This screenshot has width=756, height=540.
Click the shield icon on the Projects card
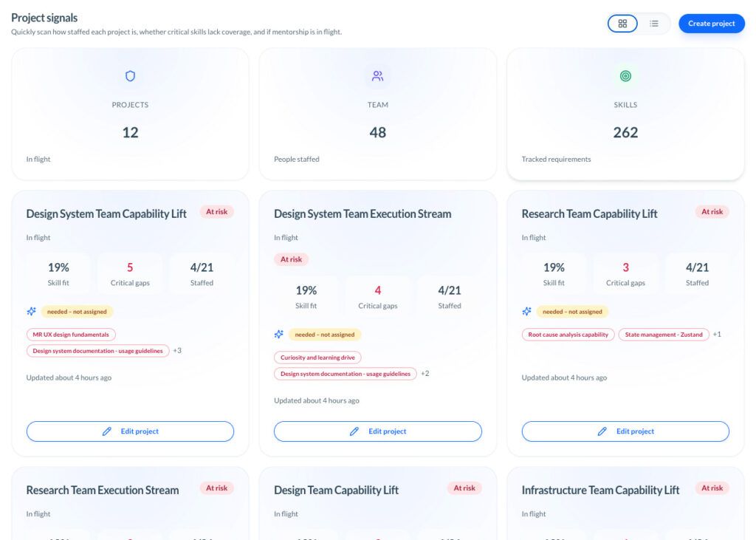coord(130,75)
